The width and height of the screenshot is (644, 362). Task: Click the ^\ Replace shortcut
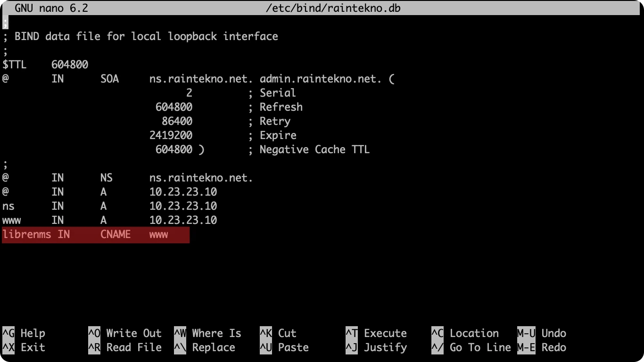[205, 347]
